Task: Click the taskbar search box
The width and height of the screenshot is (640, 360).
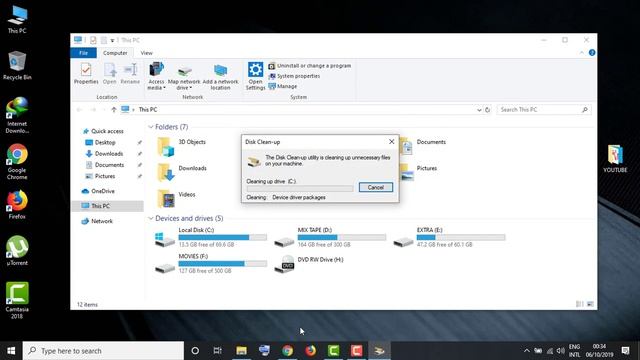Action: point(103,351)
